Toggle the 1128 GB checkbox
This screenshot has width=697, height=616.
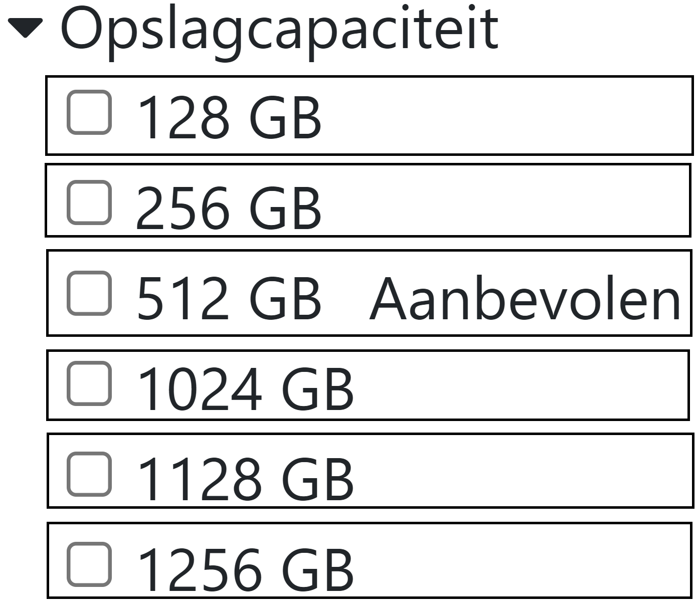pos(89,474)
